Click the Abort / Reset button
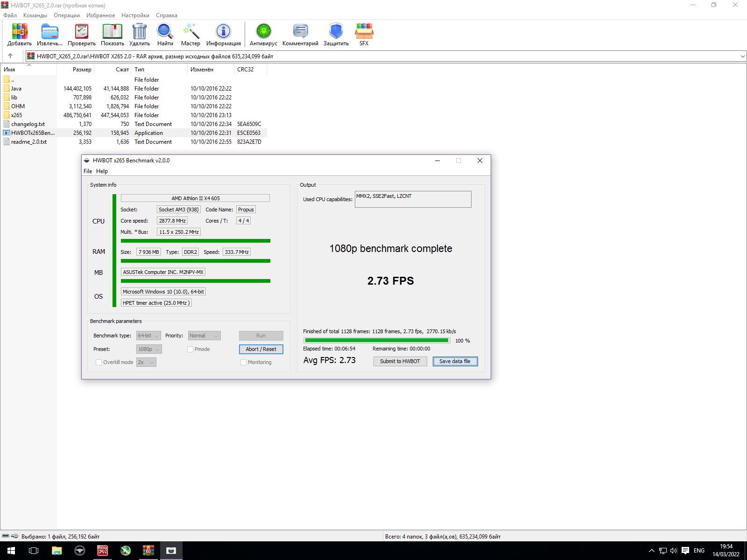 click(x=261, y=349)
